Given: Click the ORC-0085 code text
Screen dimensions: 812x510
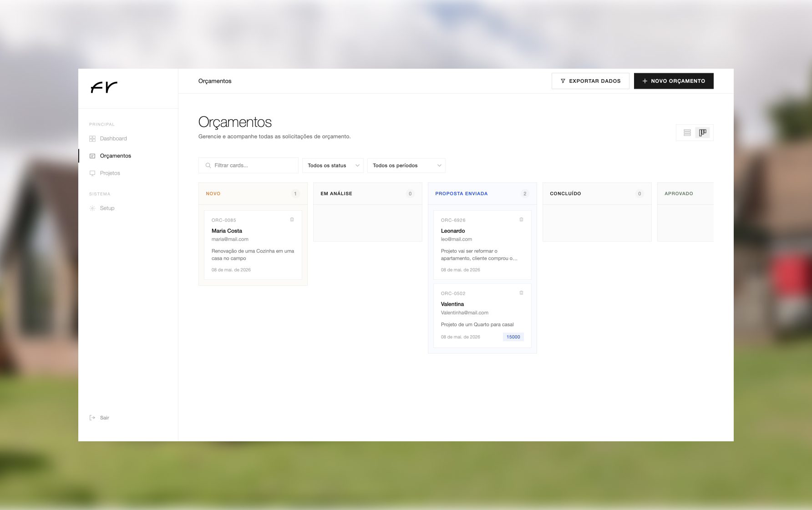Looking at the screenshot, I should (x=224, y=220).
